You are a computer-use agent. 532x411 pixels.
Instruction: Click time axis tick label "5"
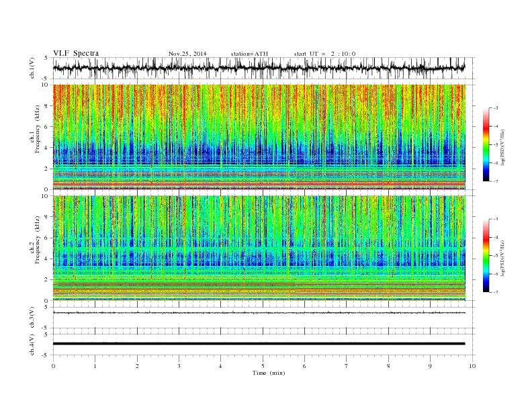click(263, 366)
